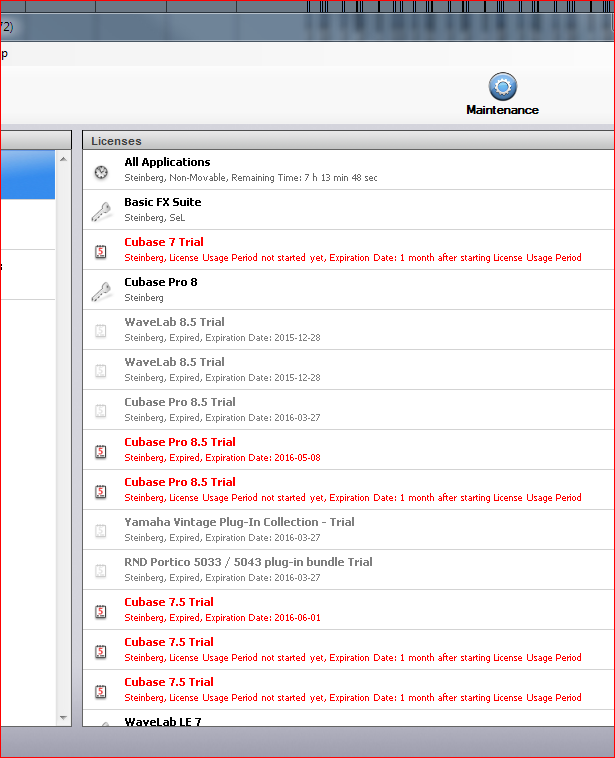Select the "WaveLab LE 7" license title
Image resolution: width=615 pixels, height=758 pixels.
pos(163,722)
